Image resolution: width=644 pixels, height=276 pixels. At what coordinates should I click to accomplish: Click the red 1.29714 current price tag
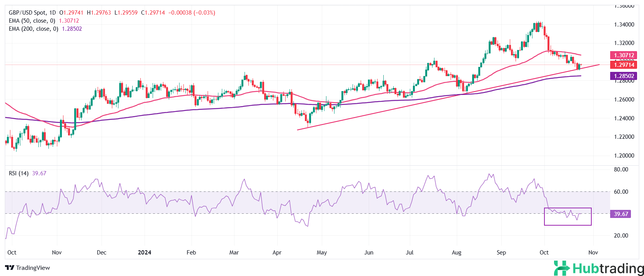[624, 65]
